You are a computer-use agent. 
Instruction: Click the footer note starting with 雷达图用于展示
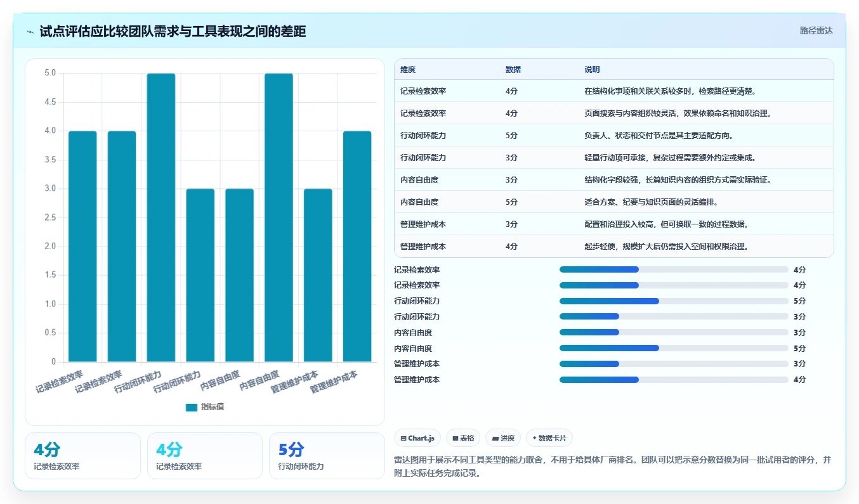click(613, 467)
